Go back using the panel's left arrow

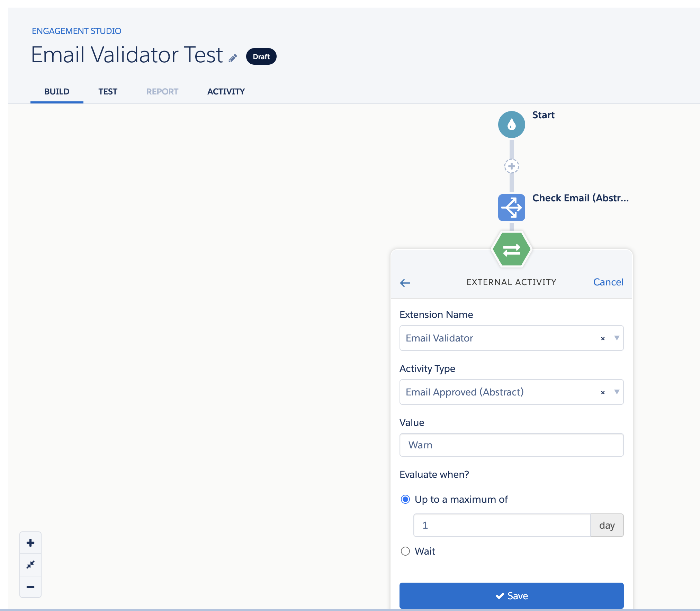pyautogui.click(x=405, y=283)
